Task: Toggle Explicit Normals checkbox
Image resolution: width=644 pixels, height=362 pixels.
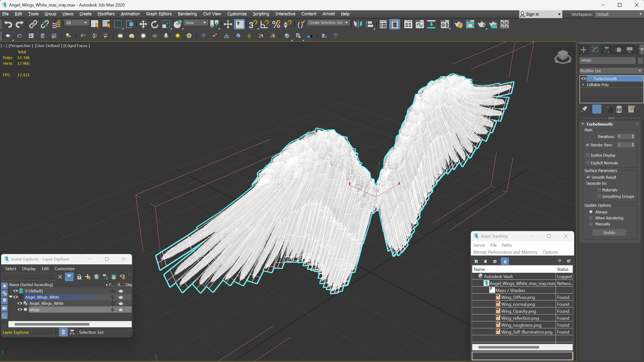Action: (587, 163)
